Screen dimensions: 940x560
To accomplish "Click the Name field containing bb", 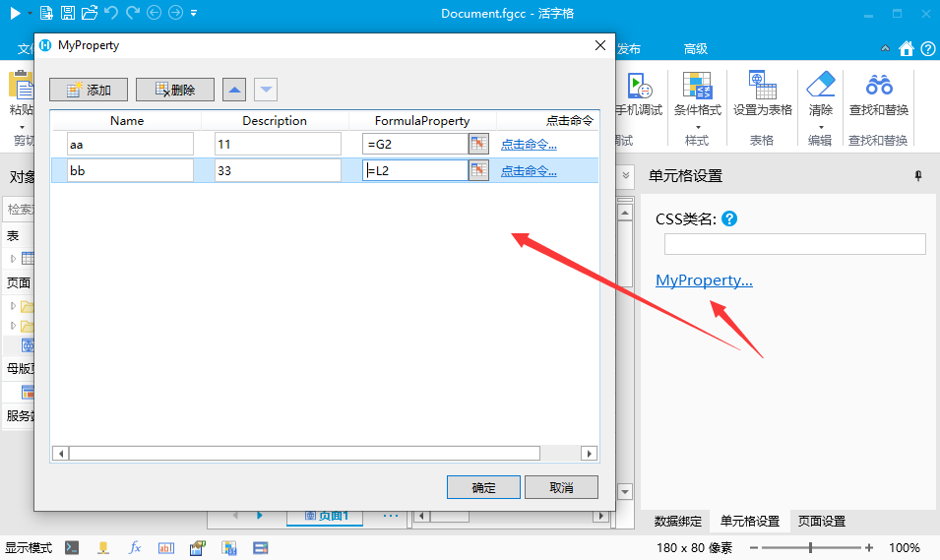I will click(130, 170).
